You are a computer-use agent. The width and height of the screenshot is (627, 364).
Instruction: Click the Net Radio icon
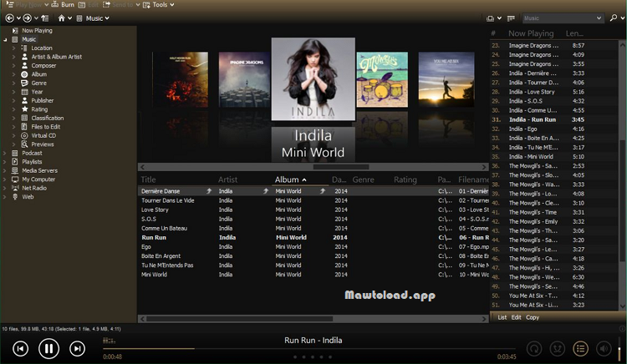click(x=15, y=188)
